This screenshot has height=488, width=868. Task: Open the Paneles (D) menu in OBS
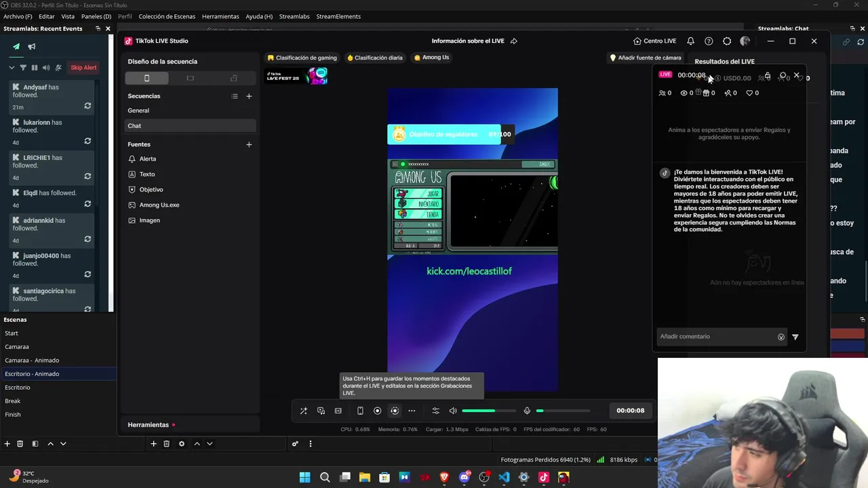[x=96, y=16]
